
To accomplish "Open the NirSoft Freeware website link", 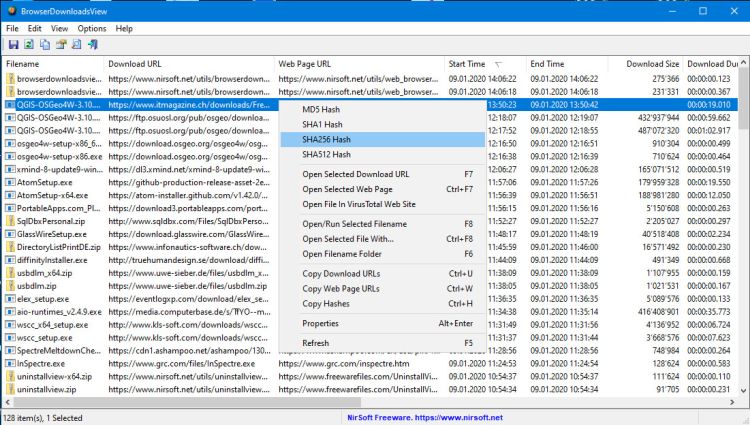I will [425, 417].
